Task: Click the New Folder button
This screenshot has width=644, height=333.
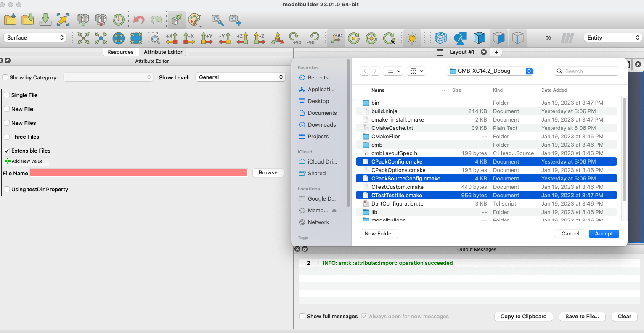Action: click(379, 234)
